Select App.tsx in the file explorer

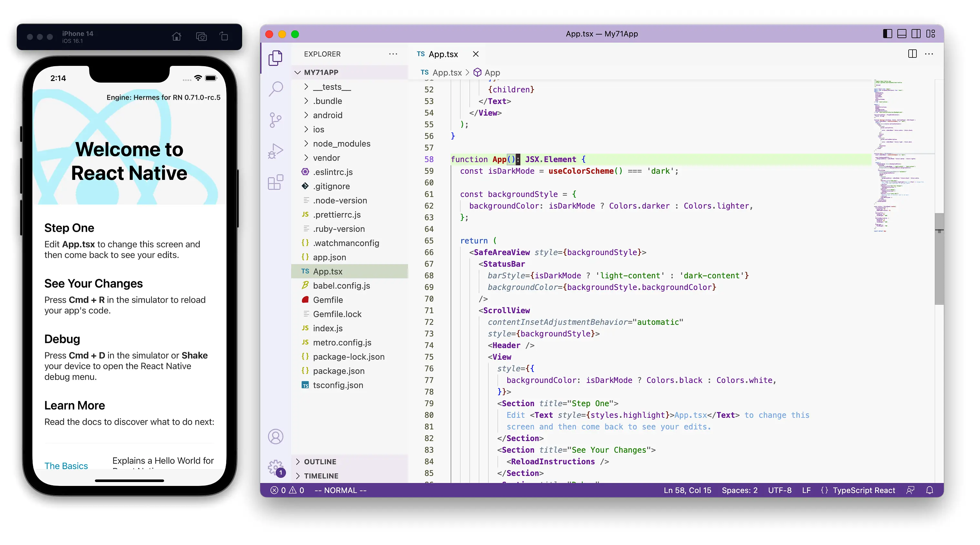coord(349,271)
